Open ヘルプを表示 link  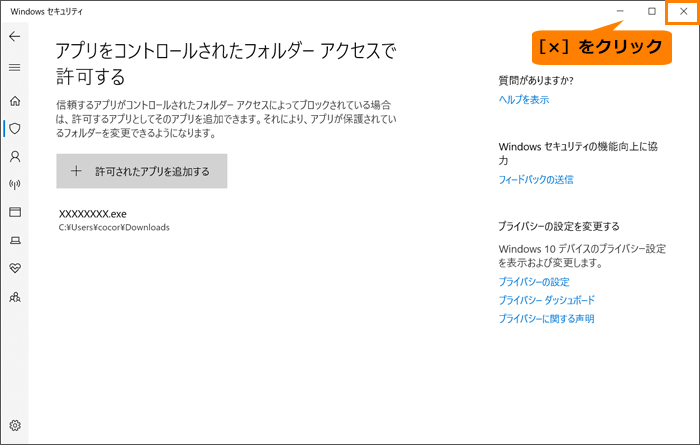coord(524,100)
